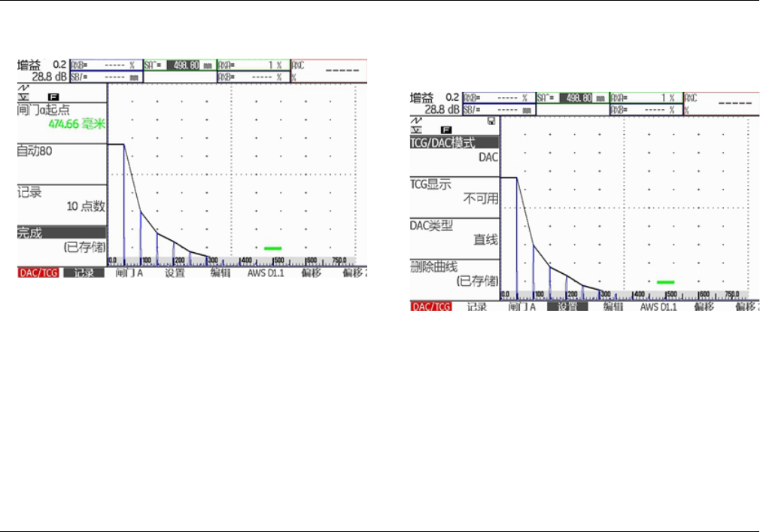Click the freeze F indicator icon in left screen
The height and width of the screenshot is (532, 760).
click(x=53, y=97)
